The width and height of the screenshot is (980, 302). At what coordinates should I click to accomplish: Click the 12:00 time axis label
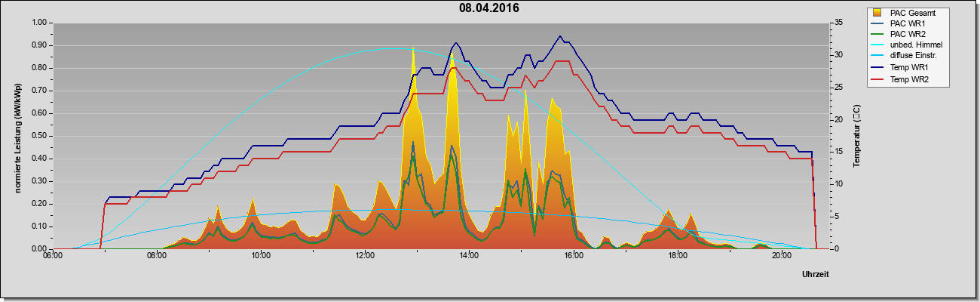365,256
